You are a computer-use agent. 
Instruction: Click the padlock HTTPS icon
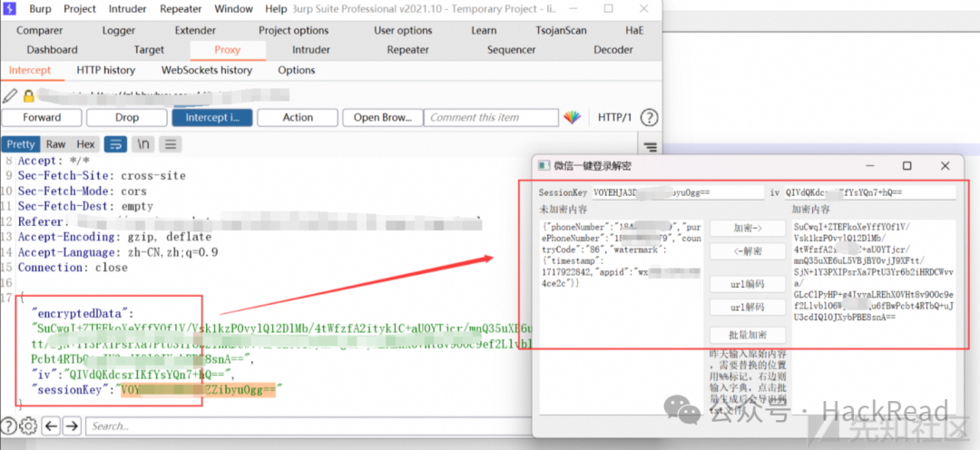tap(28, 96)
